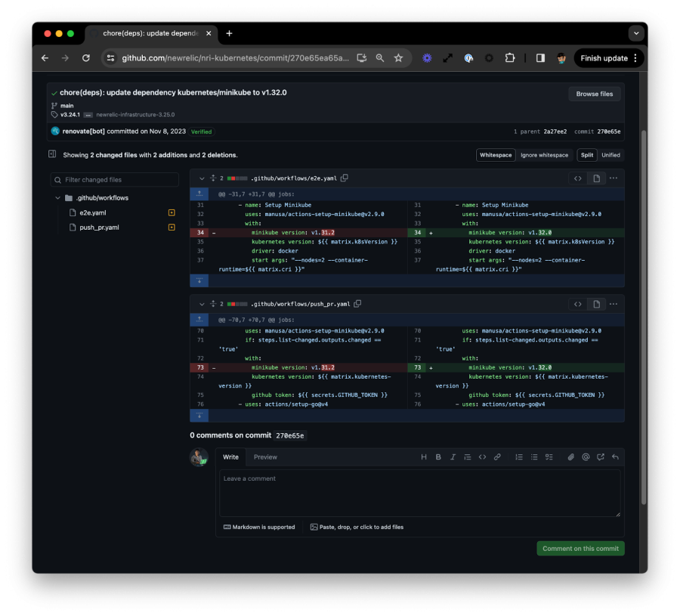
Task: Click the attach files paperclip icon
Action: [571, 457]
